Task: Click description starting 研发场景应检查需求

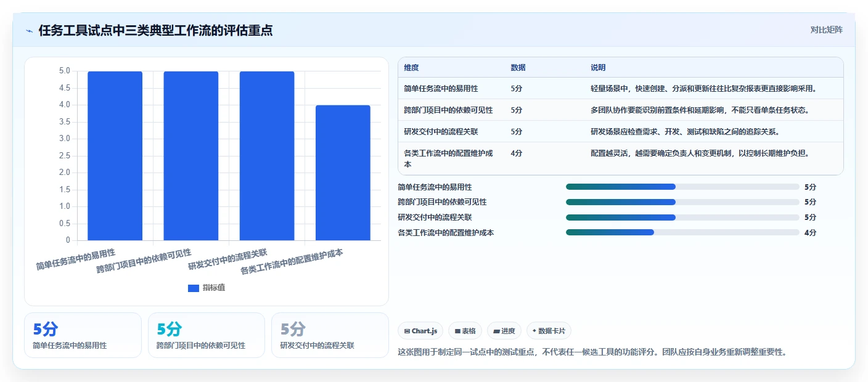Action: click(x=686, y=132)
